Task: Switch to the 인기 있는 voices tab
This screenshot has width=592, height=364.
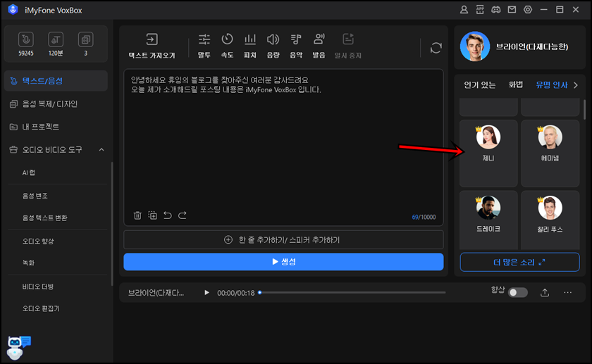Action: 479,85
